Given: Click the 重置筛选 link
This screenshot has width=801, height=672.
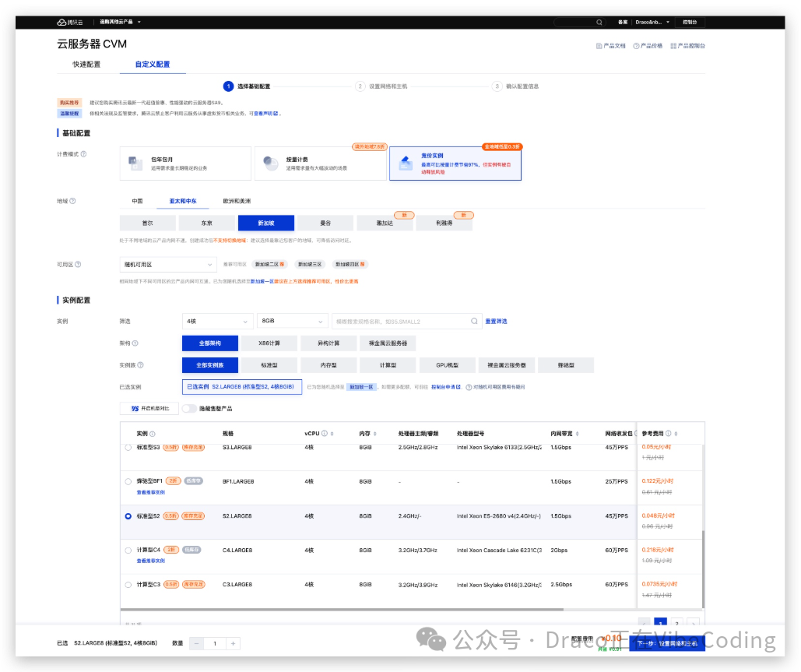Looking at the screenshot, I should pyautogui.click(x=496, y=321).
